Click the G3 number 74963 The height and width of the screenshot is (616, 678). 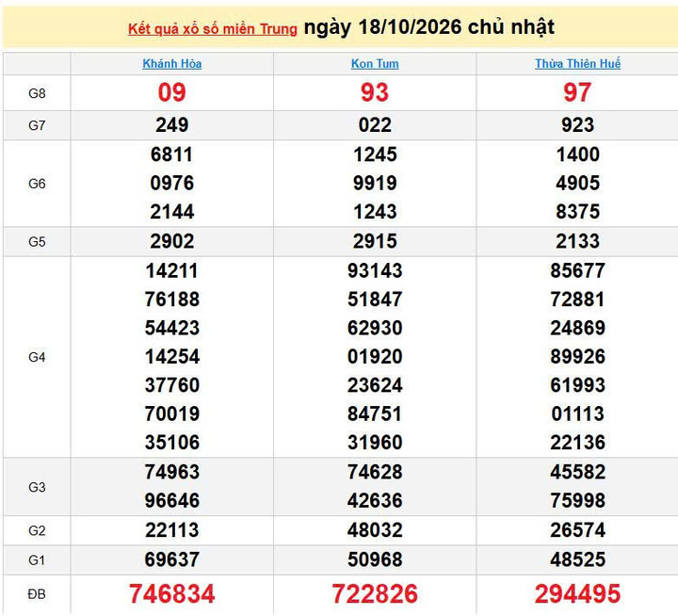point(172,472)
